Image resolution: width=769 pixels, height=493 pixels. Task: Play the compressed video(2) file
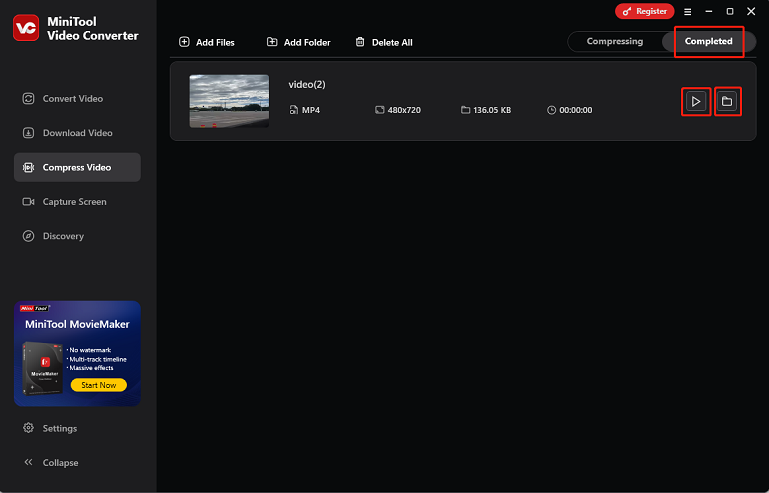[x=696, y=102]
